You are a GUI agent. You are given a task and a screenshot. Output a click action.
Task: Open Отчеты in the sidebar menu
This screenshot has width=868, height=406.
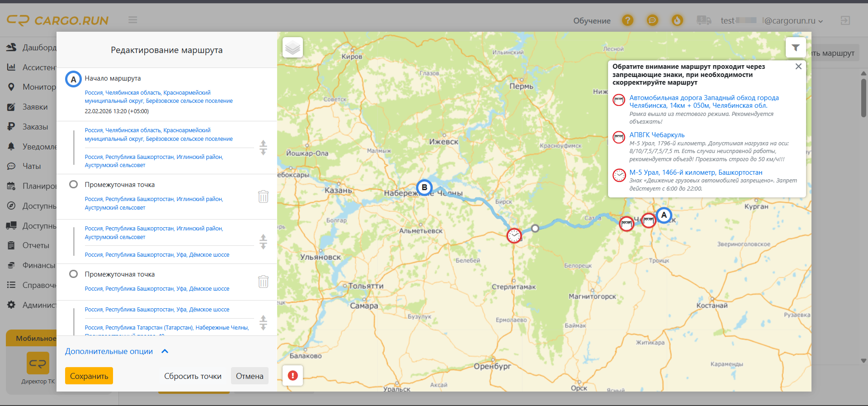36,245
